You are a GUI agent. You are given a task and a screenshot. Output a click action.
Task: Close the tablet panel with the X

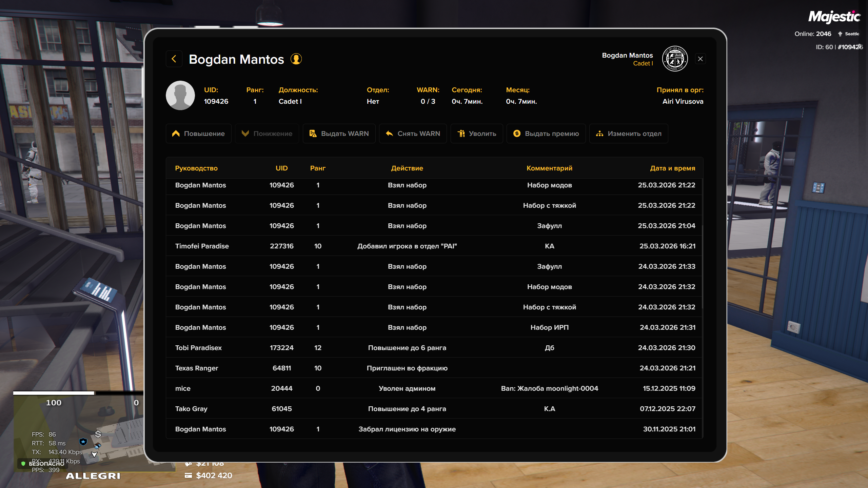(x=701, y=59)
